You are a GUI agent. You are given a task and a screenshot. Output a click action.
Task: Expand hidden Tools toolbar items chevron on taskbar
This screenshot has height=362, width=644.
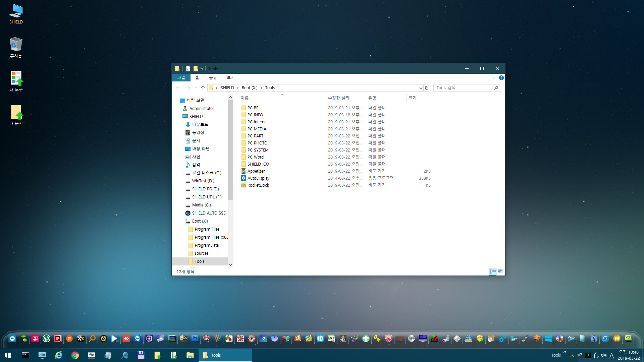[x=565, y=352]
